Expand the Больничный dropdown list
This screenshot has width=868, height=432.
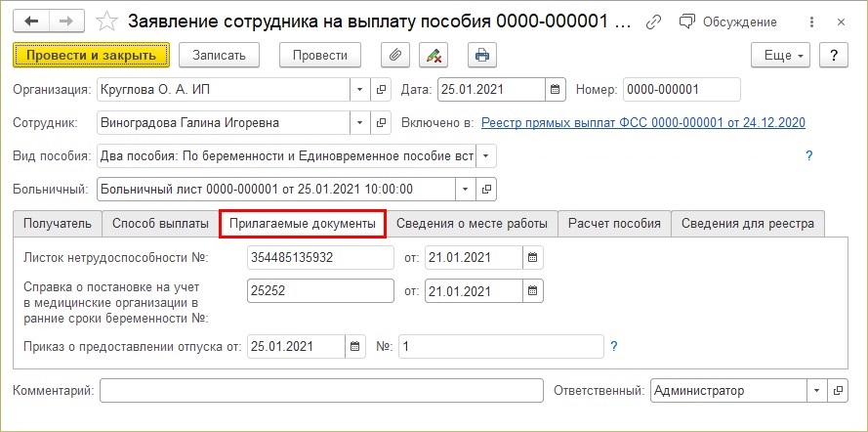[x=465, y=190]
